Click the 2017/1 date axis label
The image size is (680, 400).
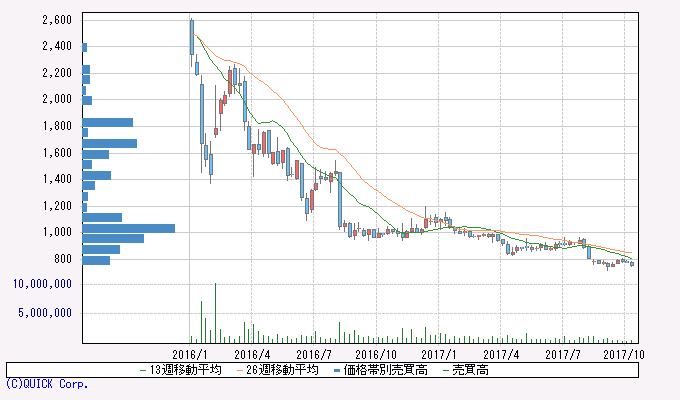pos(438,355)
